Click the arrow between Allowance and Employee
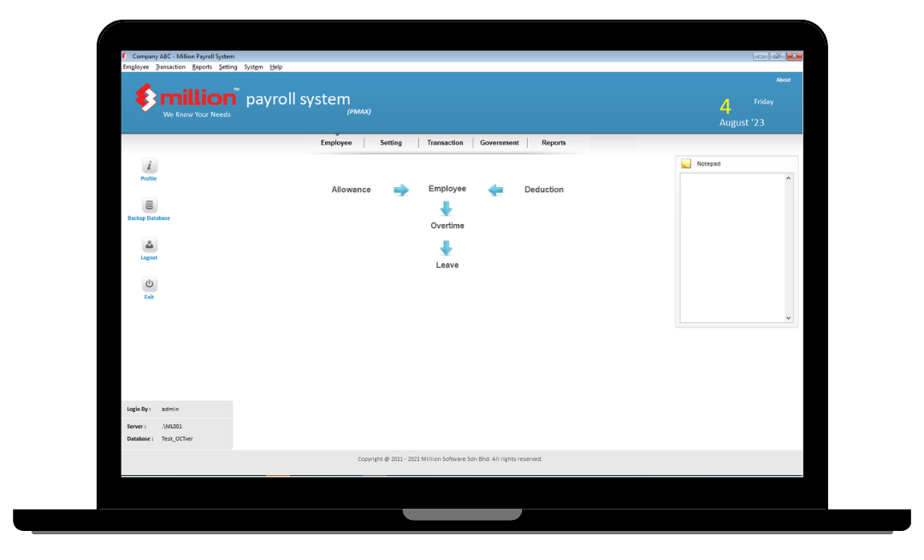This screenshot has width=924, height=560. click(401, 190)
